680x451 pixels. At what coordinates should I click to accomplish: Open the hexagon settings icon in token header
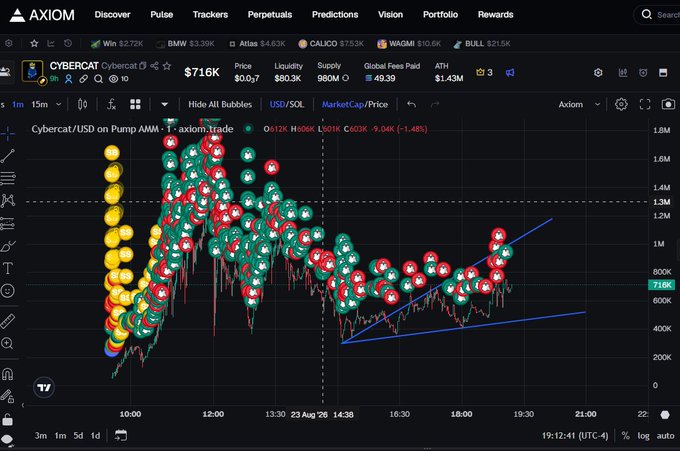point(598,72)
